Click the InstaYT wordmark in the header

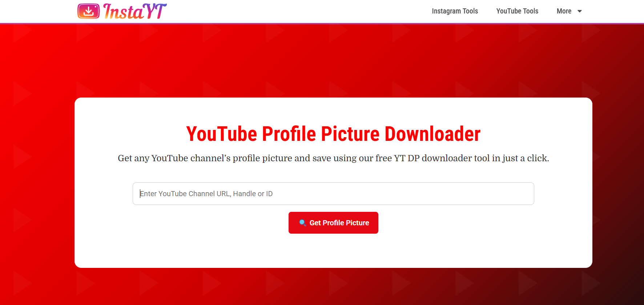tap(135, 11)
